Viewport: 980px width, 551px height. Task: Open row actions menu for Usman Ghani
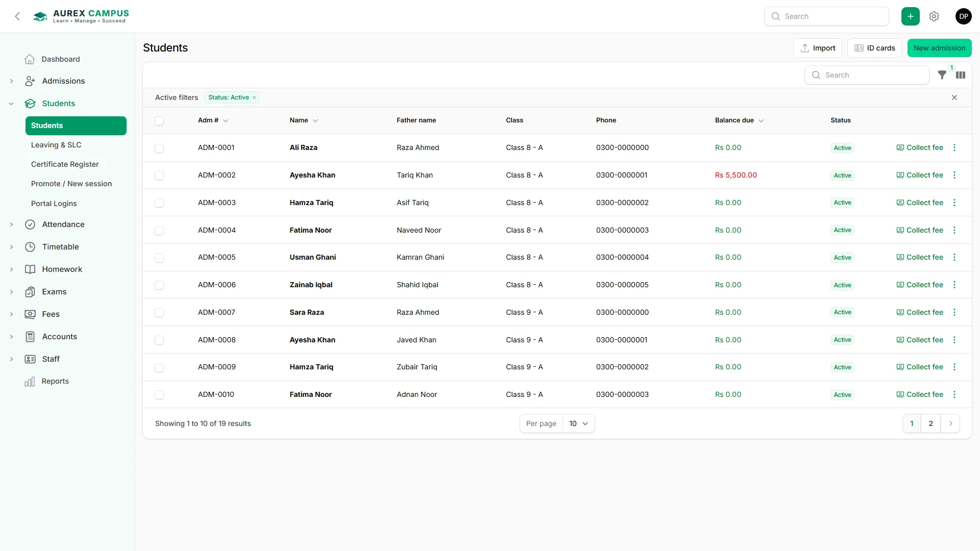point(954,257)
